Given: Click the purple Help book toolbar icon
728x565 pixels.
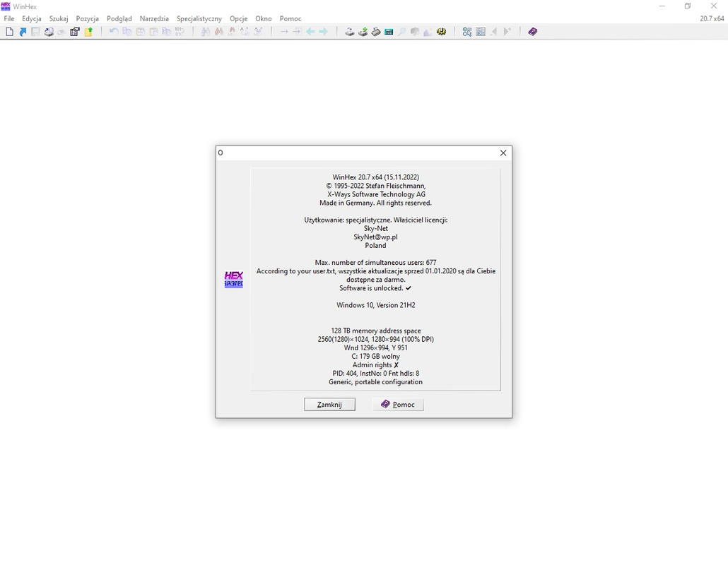Looking at the screenshot, I should (x=532, y=32).
